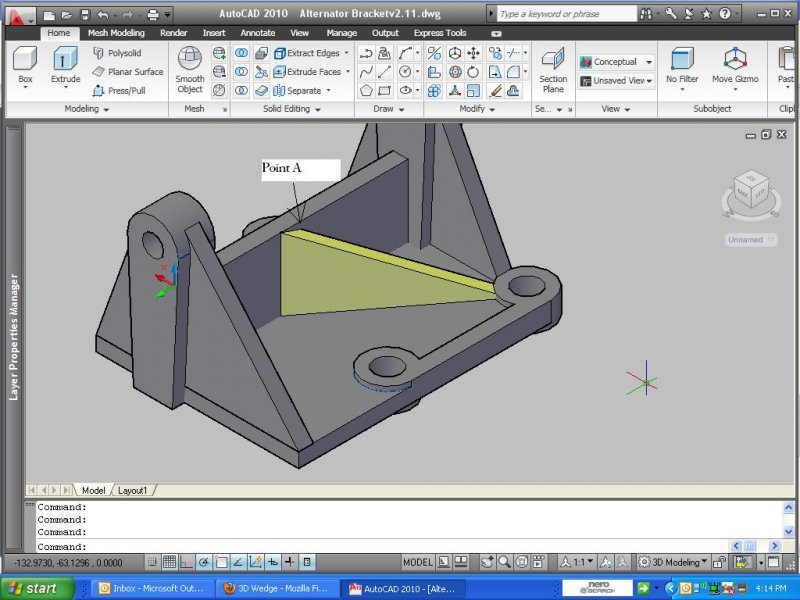
Task: Switch to the Annotate ribbon tab
Action: pyautogui.click(x=257, y=33)
